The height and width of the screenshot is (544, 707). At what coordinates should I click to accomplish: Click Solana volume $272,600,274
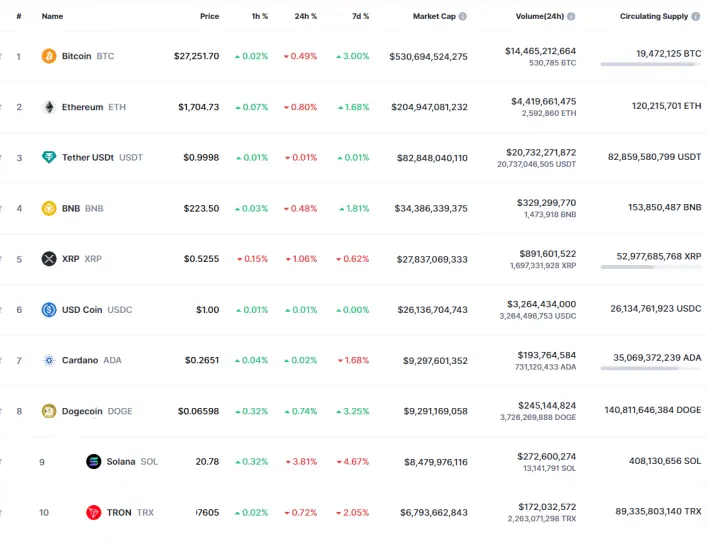546,456
